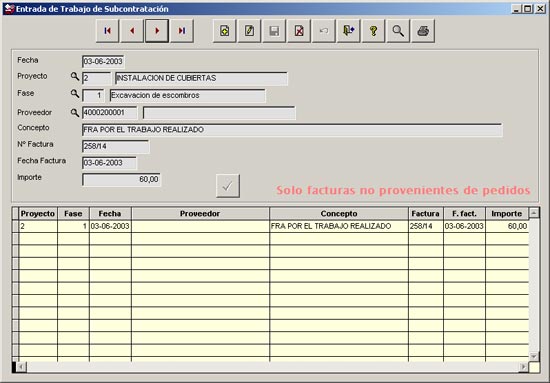Go to the first record

(x=107, y=31)
